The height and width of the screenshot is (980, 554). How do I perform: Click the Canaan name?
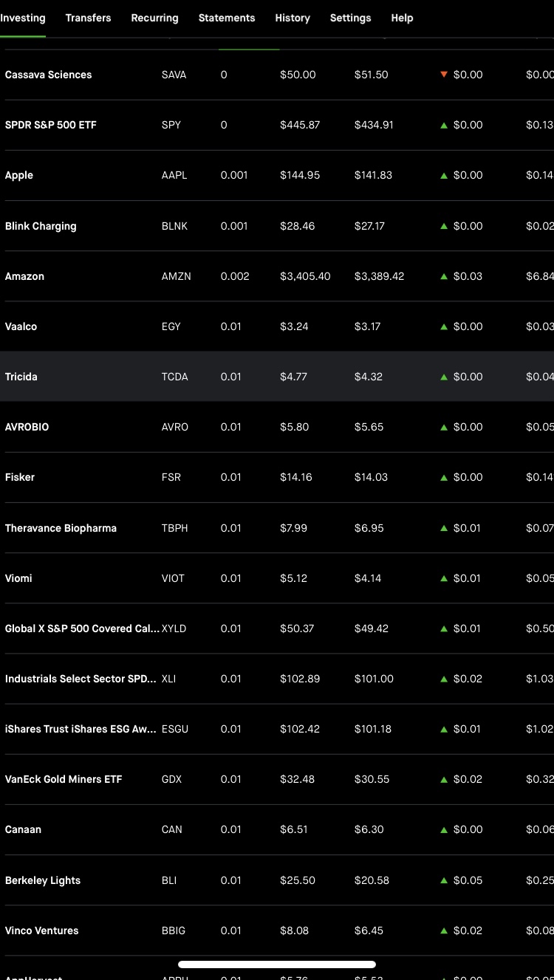coord(23,829)
